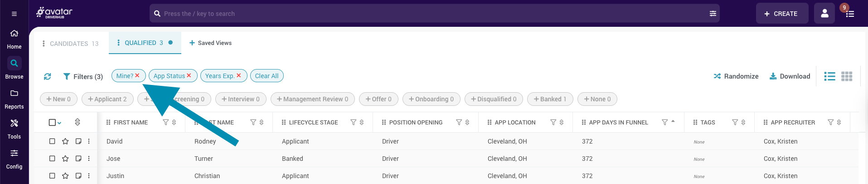
Task: Open Lifecycle Stage column filter
Action: (x=353, y=122)
